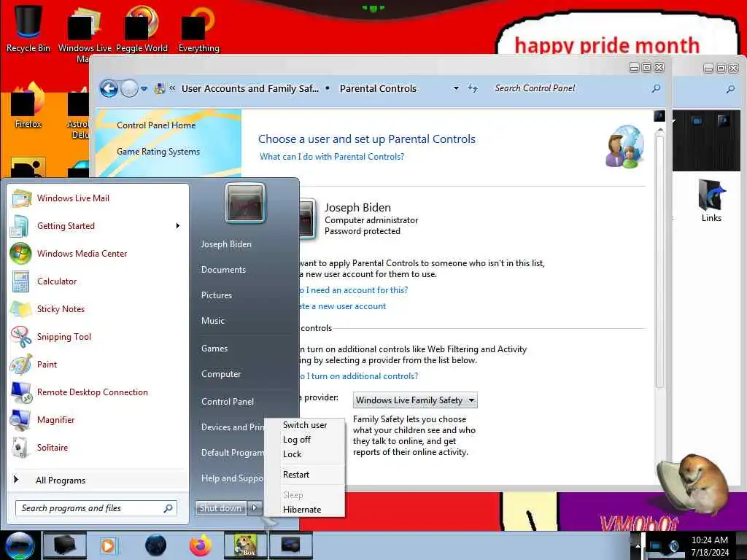Click Joseph Biden user name in Start menu

click(x=226, y=244)
